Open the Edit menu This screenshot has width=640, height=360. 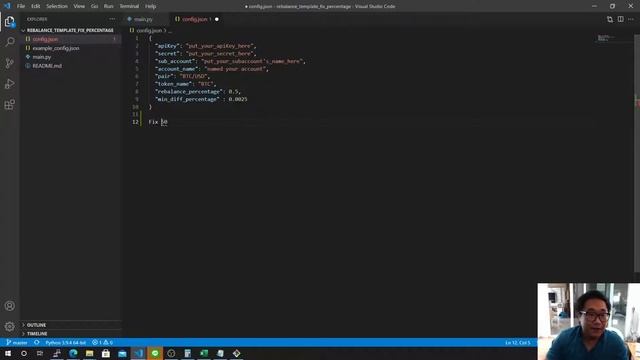(x=36, y=6)
